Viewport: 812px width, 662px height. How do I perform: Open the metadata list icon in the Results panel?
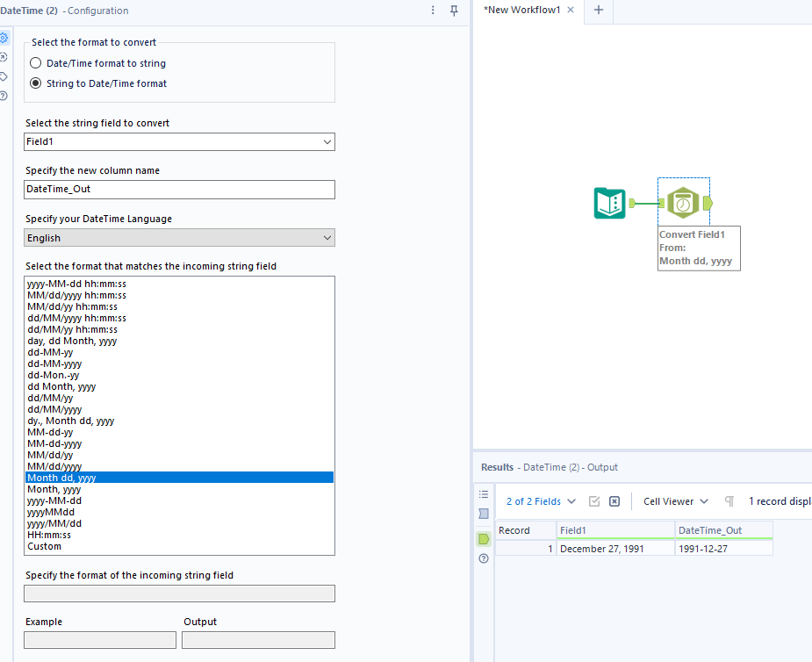(484, 494)
